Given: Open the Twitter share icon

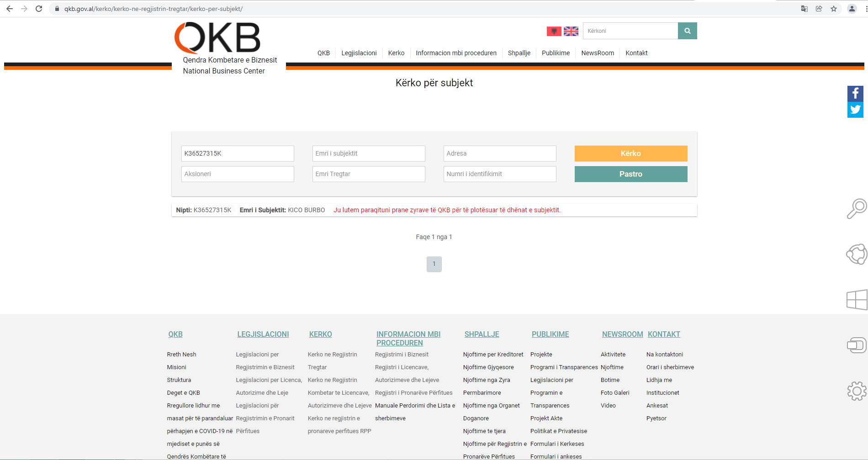Looking at the screenshot, I should (x=855, y=110).
